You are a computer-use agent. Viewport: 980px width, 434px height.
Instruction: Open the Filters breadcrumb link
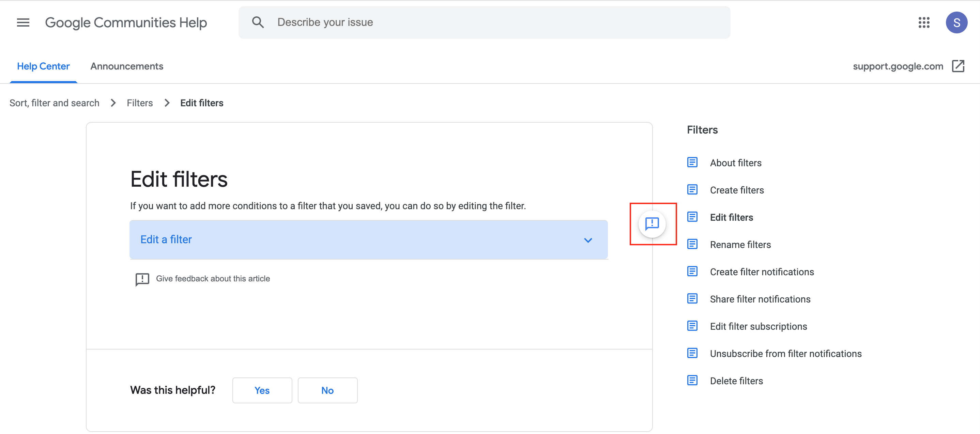click(140, 103)
